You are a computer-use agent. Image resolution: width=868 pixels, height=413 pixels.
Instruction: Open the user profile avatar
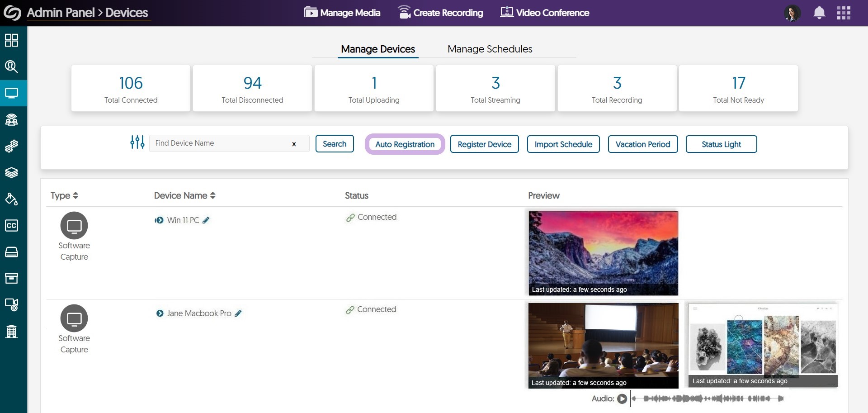792,13
